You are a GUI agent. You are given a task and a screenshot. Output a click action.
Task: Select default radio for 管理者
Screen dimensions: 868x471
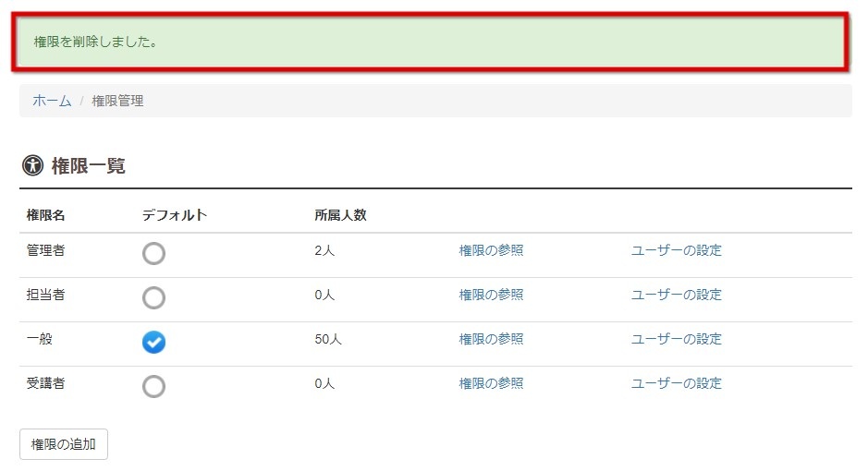153,253
